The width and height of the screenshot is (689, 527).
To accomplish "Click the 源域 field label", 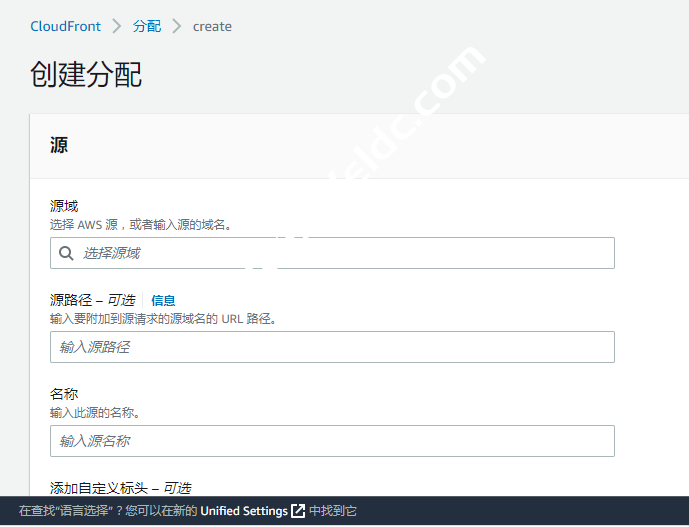I will pos(64,206).
